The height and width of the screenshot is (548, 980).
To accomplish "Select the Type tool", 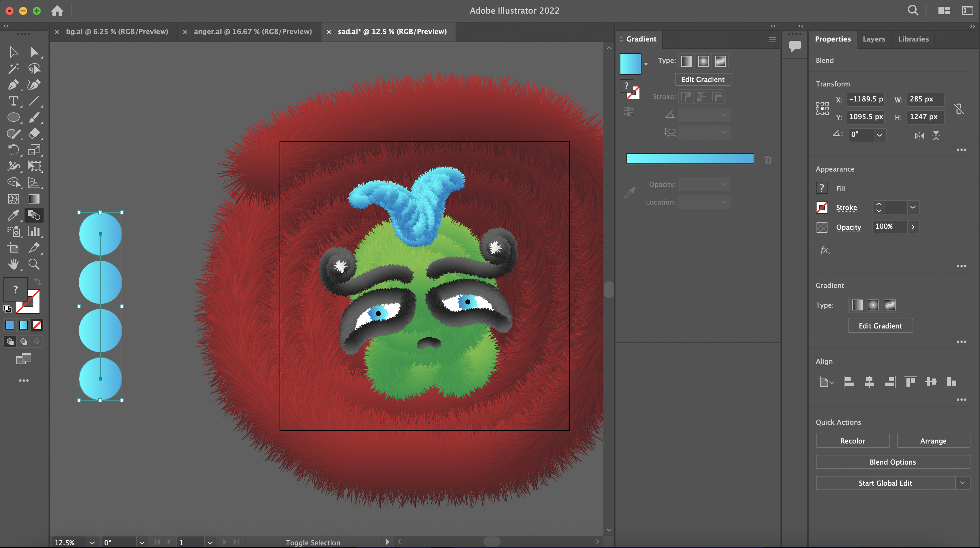I will pos(13,101).
